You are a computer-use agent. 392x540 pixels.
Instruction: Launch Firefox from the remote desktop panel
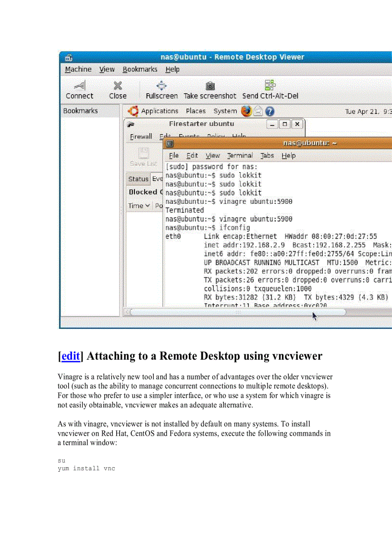pos(246,111)
